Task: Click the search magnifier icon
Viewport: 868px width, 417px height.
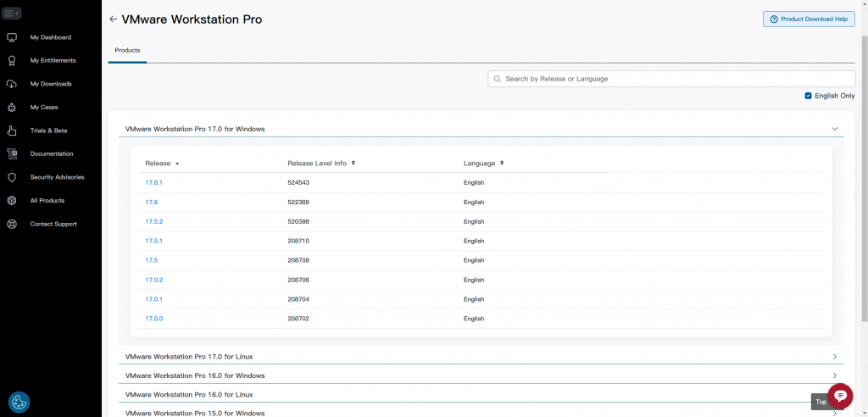Action: point(497,79)
